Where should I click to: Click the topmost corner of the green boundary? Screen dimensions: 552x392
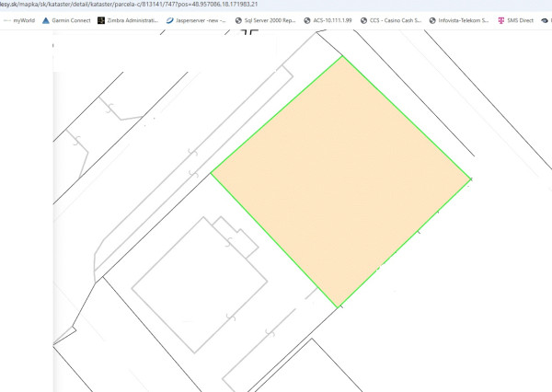343,57
